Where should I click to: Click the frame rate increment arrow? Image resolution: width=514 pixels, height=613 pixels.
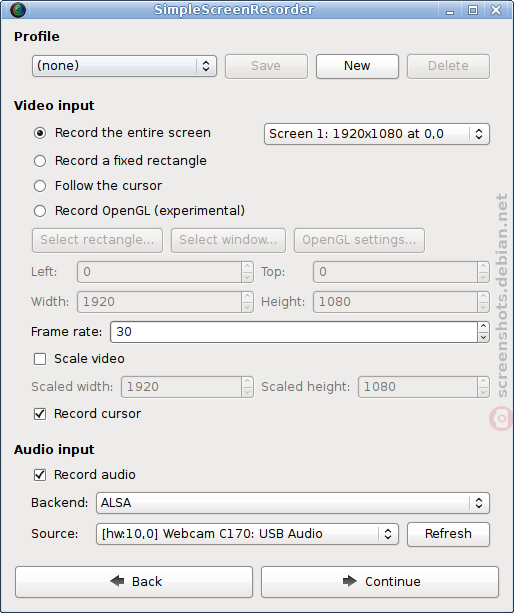(484, 326)
